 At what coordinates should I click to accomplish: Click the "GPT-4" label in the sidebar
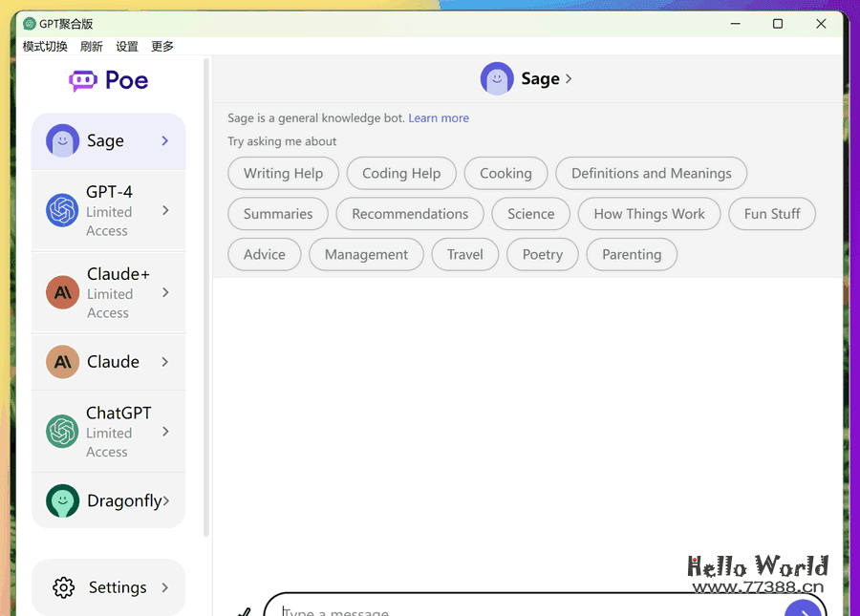point(109,192)
